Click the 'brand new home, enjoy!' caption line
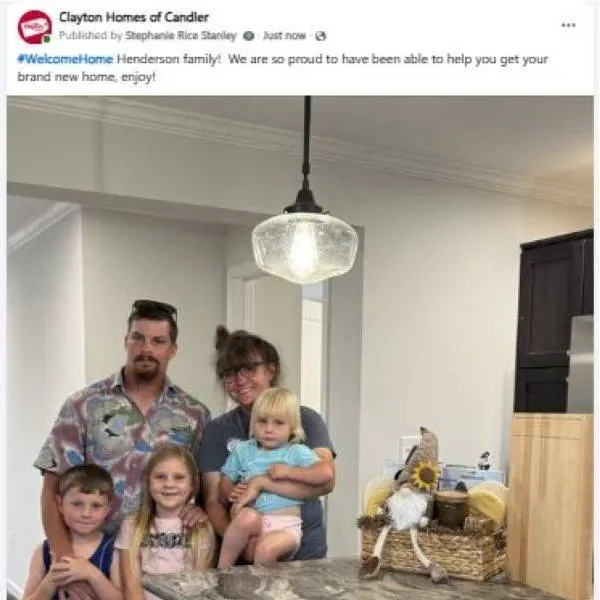Viewport: 600px width, 600px height. (x=86, y=77)
